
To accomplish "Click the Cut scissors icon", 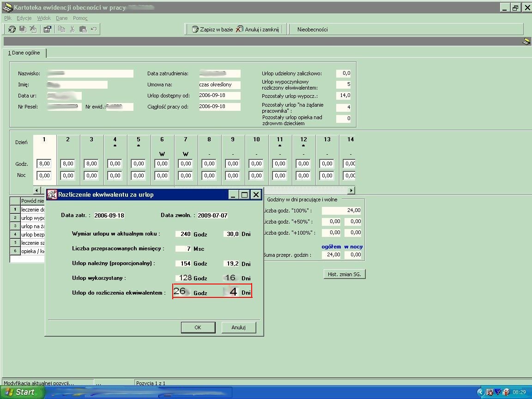I will pos(72,29).
